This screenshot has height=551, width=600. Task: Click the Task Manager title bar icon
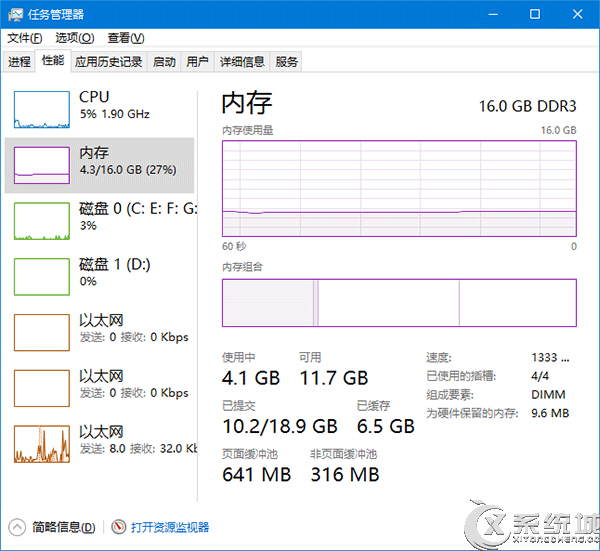click(15, 15)
